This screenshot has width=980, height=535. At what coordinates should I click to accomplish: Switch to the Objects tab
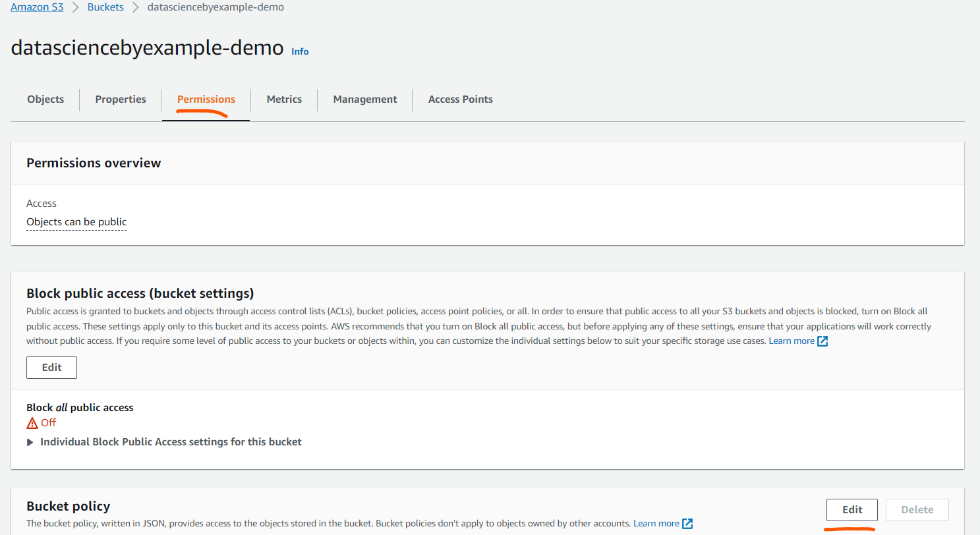[45, 99]
